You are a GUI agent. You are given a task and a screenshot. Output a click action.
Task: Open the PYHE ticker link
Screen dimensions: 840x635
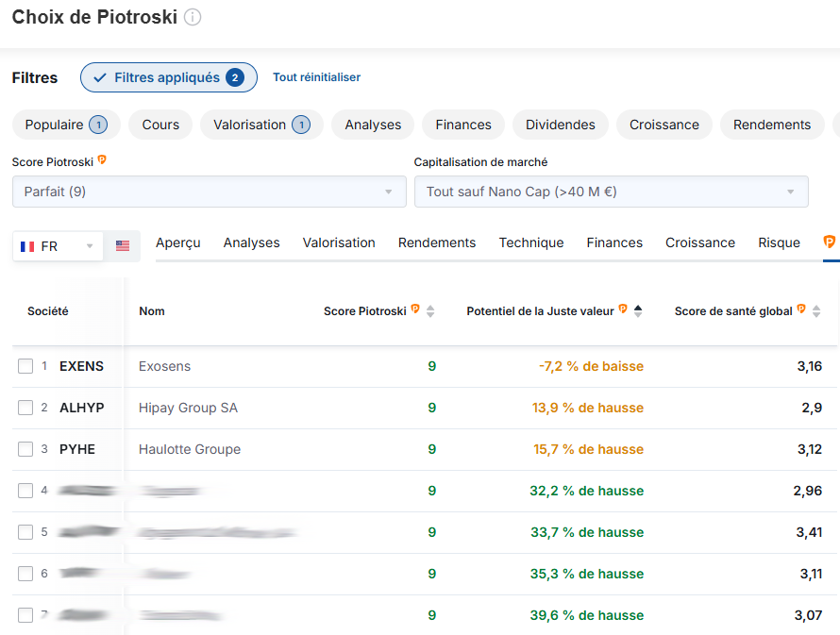click(x=77, y=449)
